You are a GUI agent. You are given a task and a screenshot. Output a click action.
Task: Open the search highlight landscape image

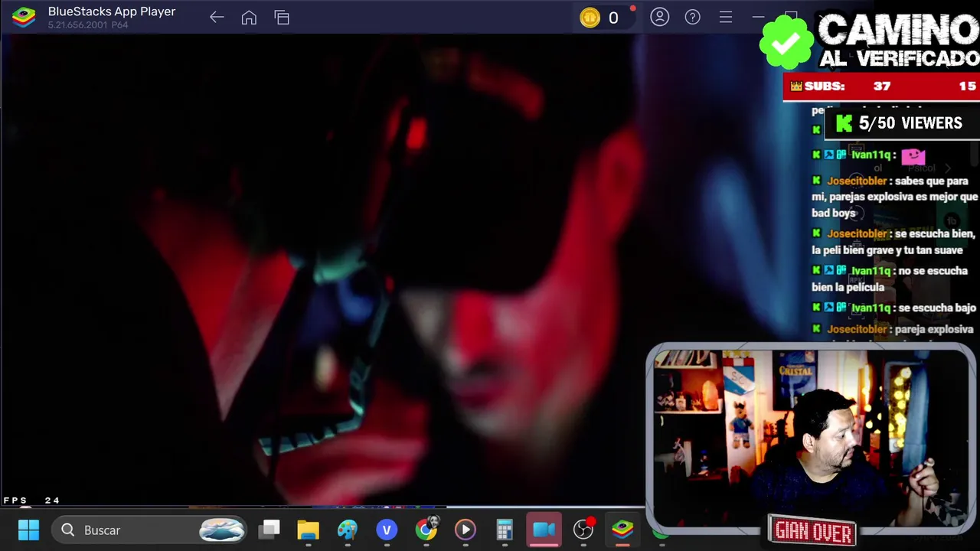222,530
